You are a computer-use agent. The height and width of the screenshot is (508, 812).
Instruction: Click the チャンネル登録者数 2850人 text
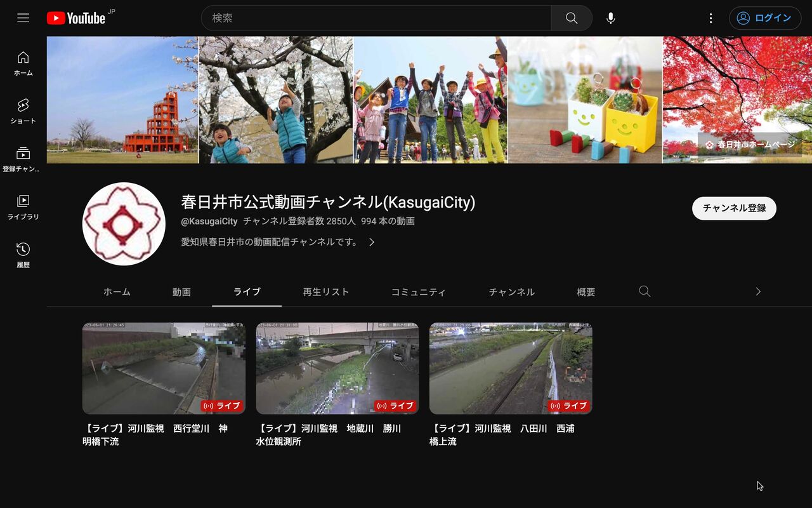pos(299,222)
